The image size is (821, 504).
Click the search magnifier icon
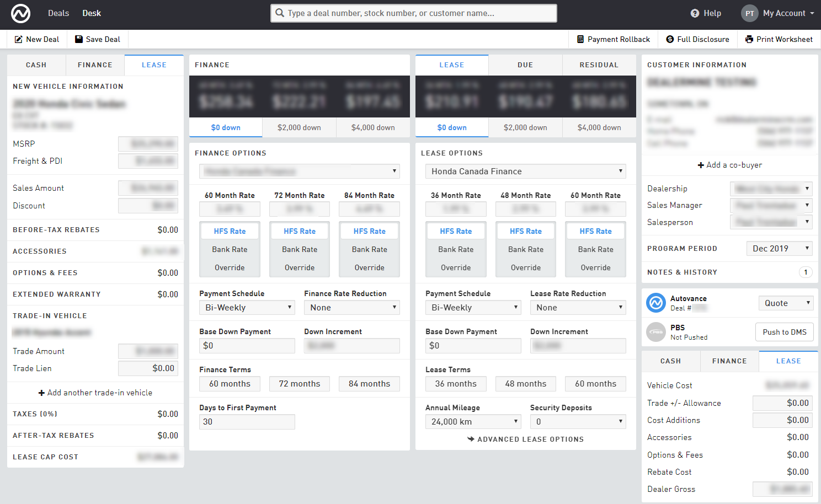pyautogui.click(x=280, y=13)
